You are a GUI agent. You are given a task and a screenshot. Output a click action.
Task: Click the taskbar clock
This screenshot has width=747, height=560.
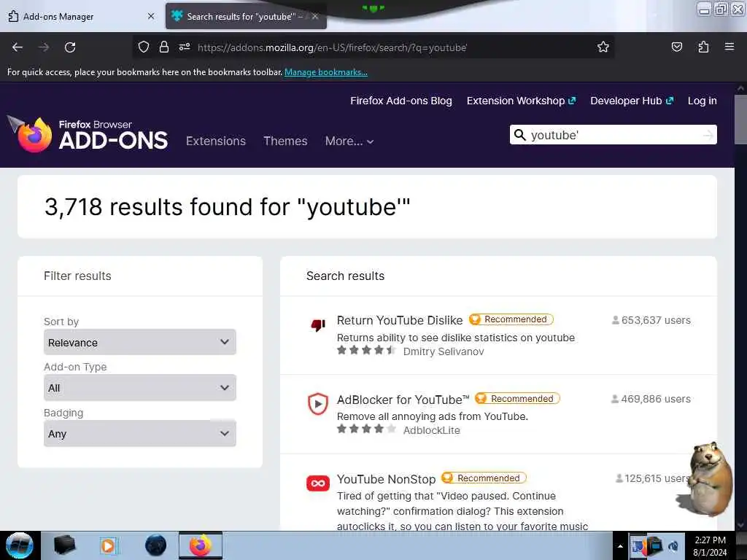[x=710, y=545]
